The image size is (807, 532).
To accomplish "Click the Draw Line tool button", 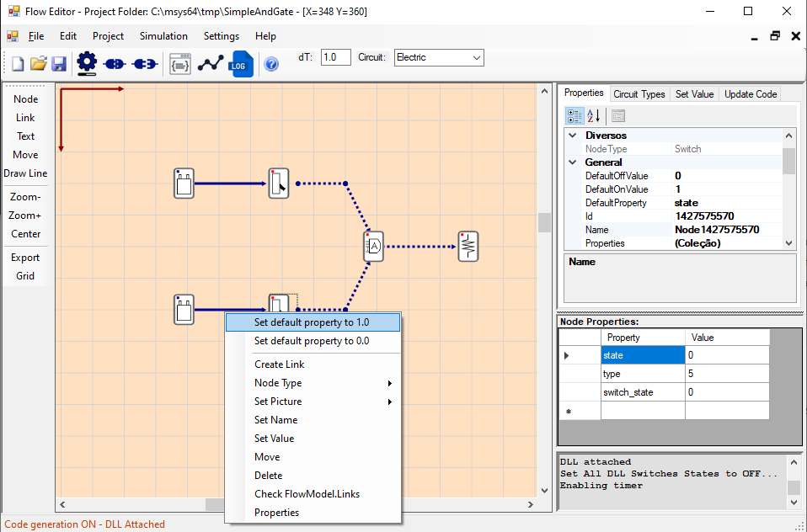I will pos(26,173).
